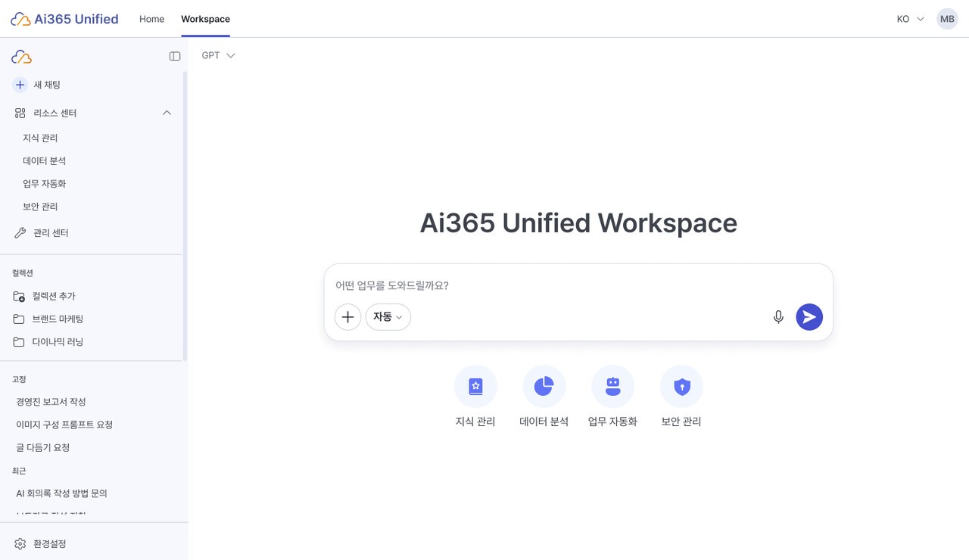Viewport: 969px width, 560px height.
Task: Click the 리소스 센터 grid icon
Action: [20, 113]
